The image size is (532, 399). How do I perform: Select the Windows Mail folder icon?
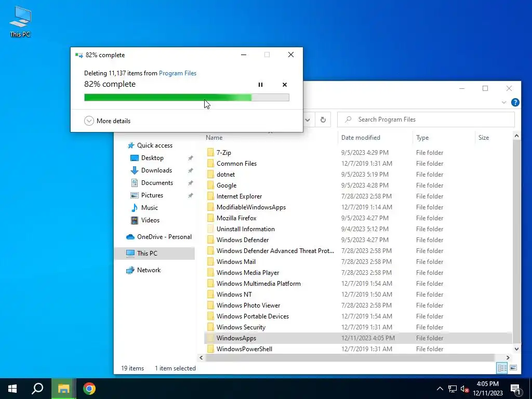coord(210,262)
